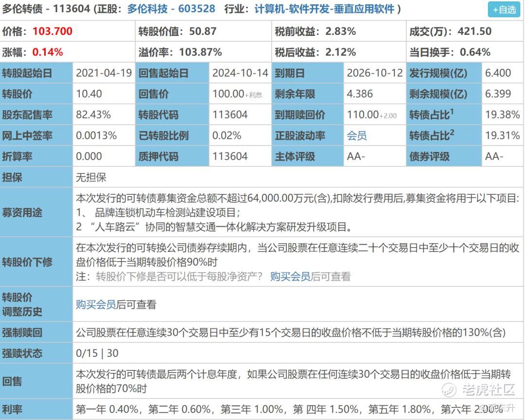Click the 转股代码 value 113604
Viewport: 525px width, 420px height.
pyautogui.click(x=230, y=115)
